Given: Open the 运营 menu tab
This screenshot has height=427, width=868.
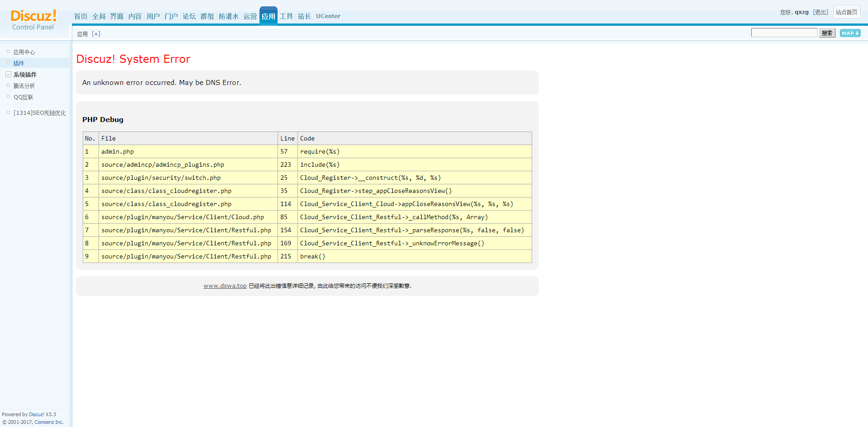Looking at the screenshot, I should tap(250, 16).
